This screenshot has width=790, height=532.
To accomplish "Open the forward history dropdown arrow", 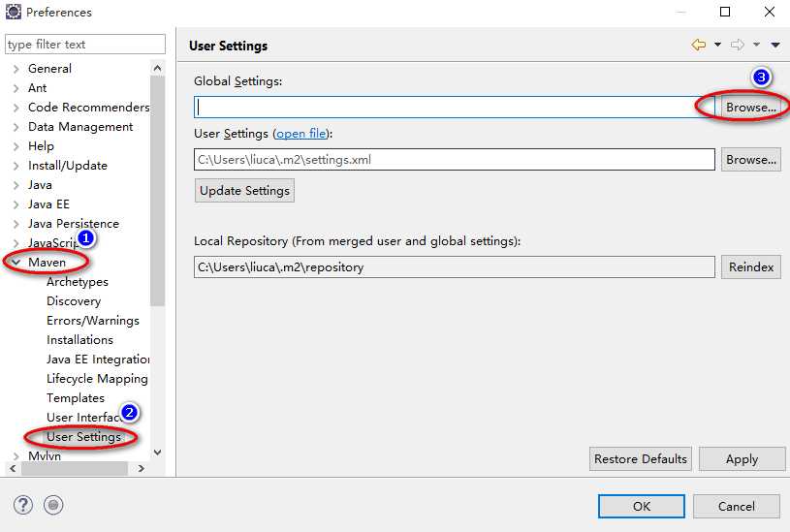I will (756, 45).
